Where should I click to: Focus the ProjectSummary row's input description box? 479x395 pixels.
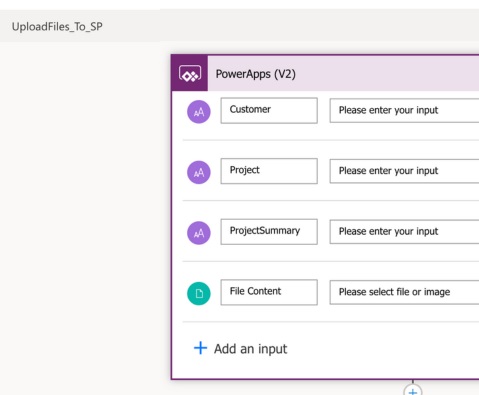pos(404,232)
